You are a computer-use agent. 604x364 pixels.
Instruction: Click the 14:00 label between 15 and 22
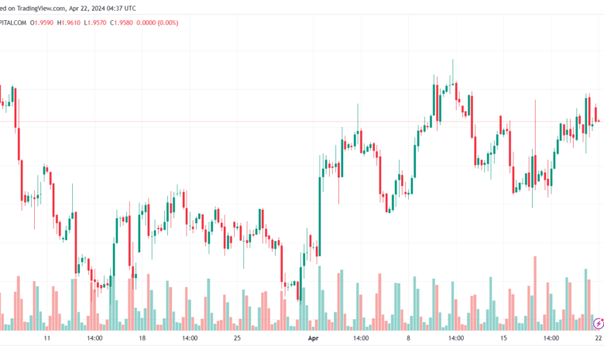pos(551,338)
